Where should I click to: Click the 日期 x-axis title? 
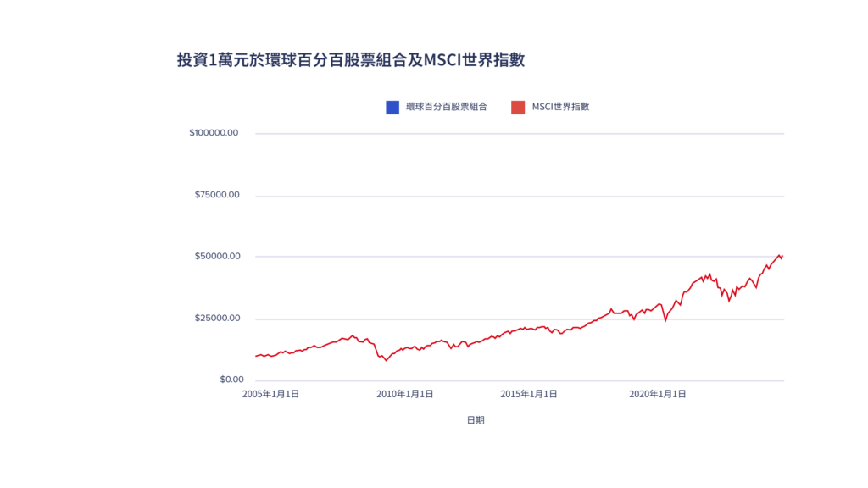click(476, 420)
